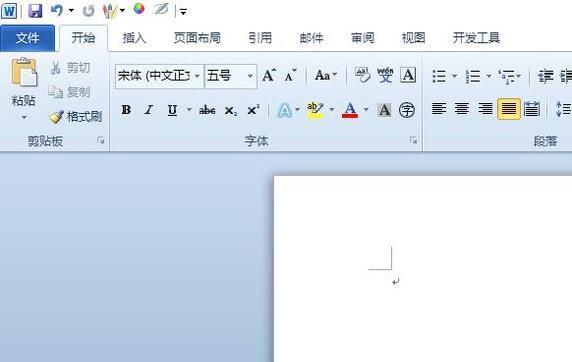Open bullet library dropdown arrow
572x362 pixels.
coord(455,76)
